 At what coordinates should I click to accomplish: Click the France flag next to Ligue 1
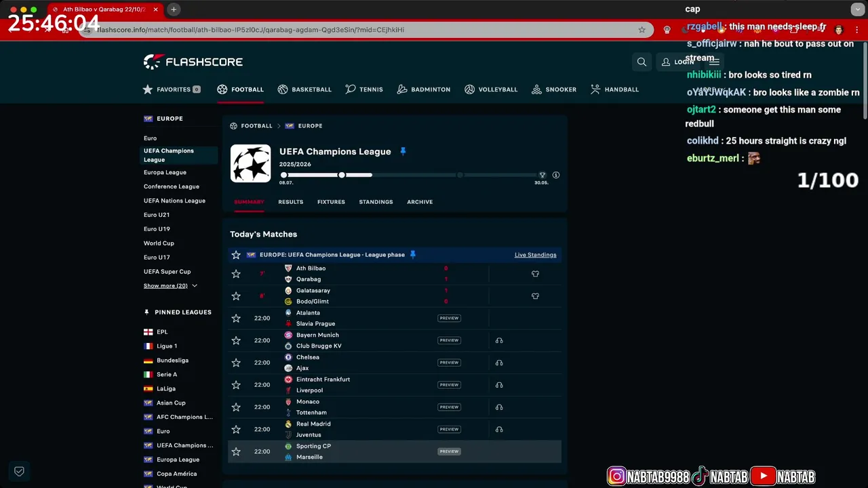148,346
